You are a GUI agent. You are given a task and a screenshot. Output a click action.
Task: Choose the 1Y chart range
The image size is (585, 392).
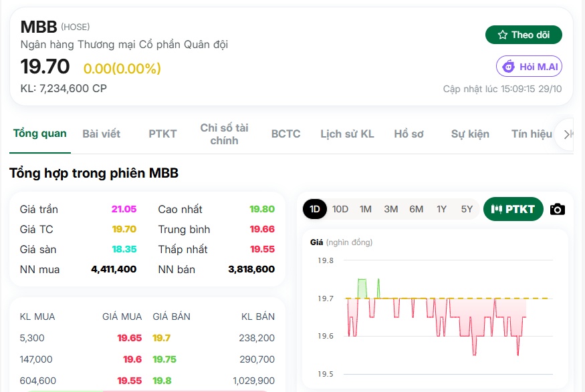coord(442,209)
